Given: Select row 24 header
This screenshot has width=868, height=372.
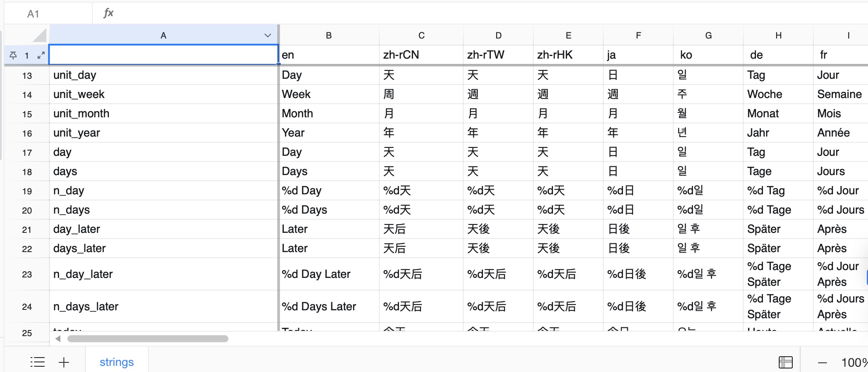Looking at the screenshot, I should point(27,306).
